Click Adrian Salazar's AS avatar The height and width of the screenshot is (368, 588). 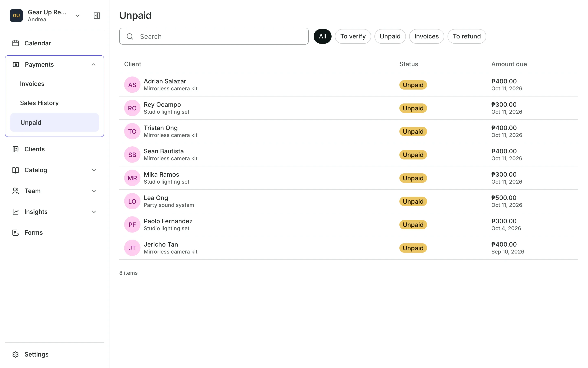(x=132, y=85)
